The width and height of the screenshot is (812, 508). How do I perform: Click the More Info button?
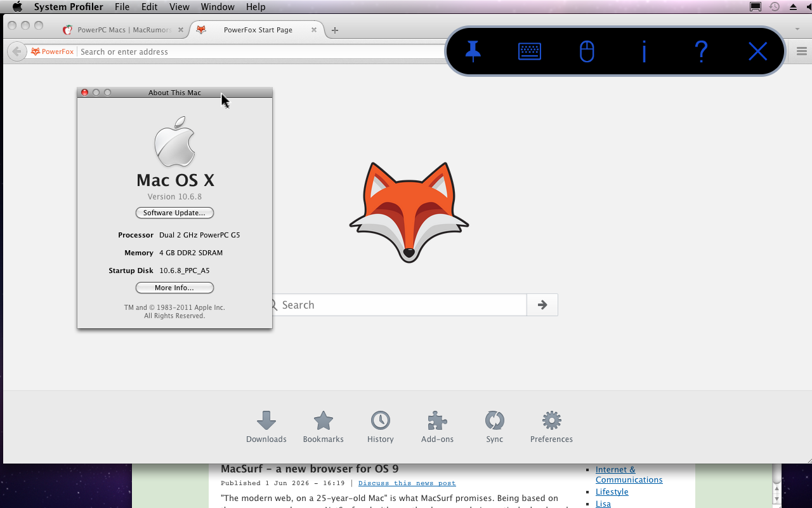pos(174,288)
